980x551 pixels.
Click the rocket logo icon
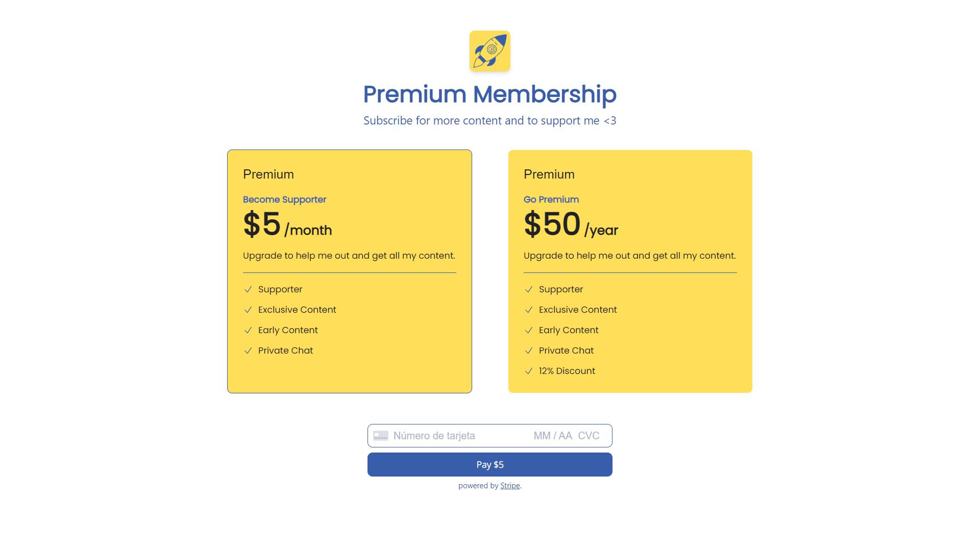pyautogui.click(x=490, y=51)
